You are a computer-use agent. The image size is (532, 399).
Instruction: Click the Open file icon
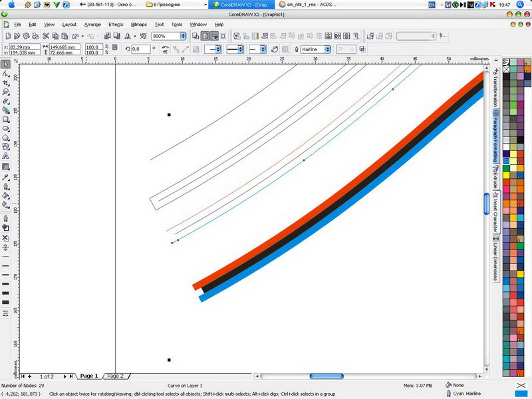point(17,36)
